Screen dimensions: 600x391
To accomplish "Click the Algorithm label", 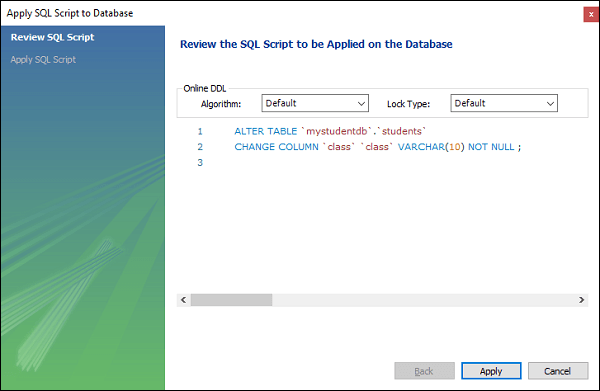I will tap(221, 104).
